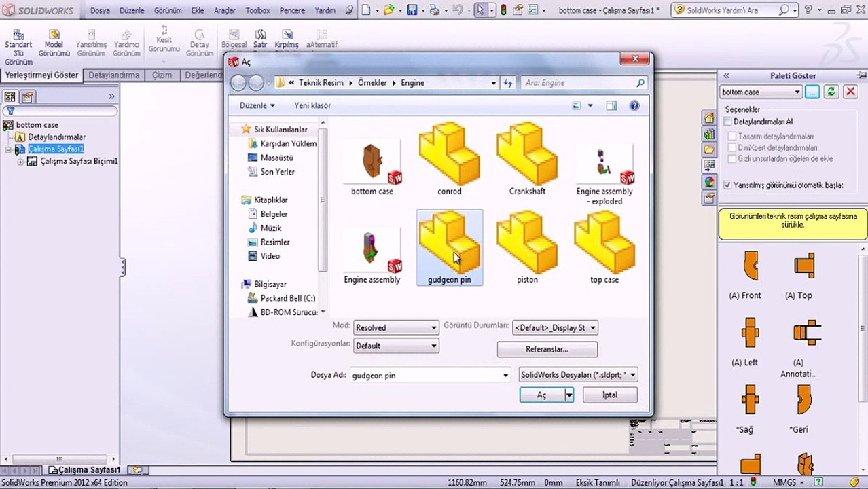Click Detaylandırmalar in feature tree
Image resolution: width=868 pixels, height=489 pixels.
[x=56, y=137]
